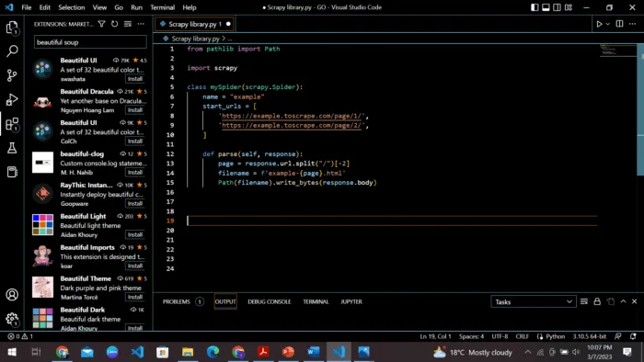Open notifications bell in status bar
Image resolution: width=644 pixels, height=362 pixels.
633,336
